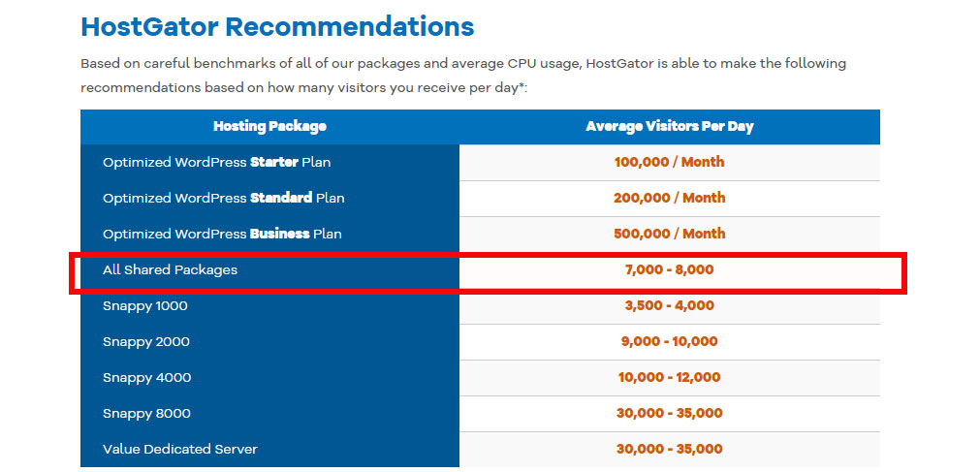Viewport: 980px width, 472px height.
Task: Click the 100,000 / Month value
Action: (670, 163)
